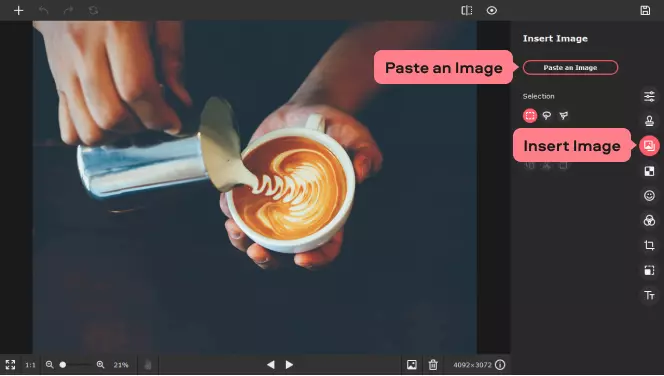Click the plus icon to add new image

pyautogui.click(x=18, y=11)
